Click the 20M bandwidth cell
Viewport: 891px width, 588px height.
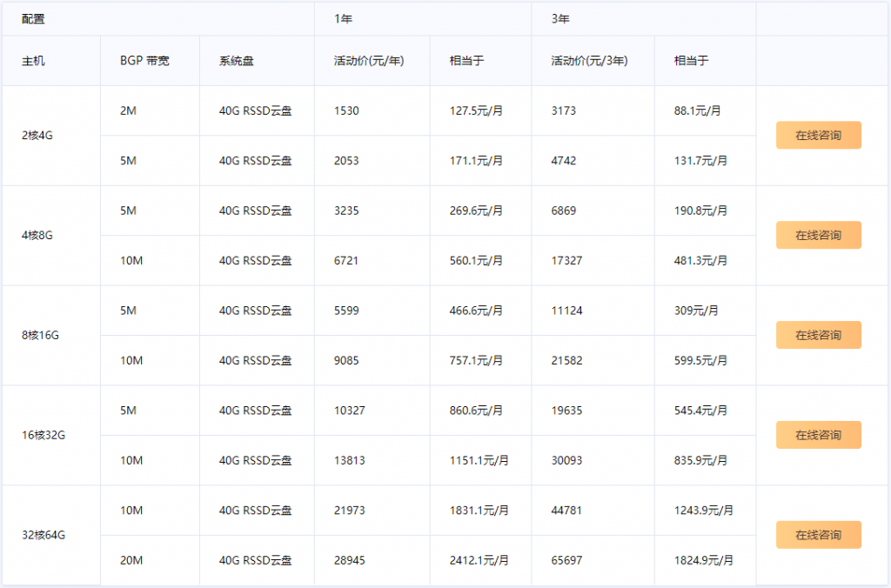tap(150, 561)
